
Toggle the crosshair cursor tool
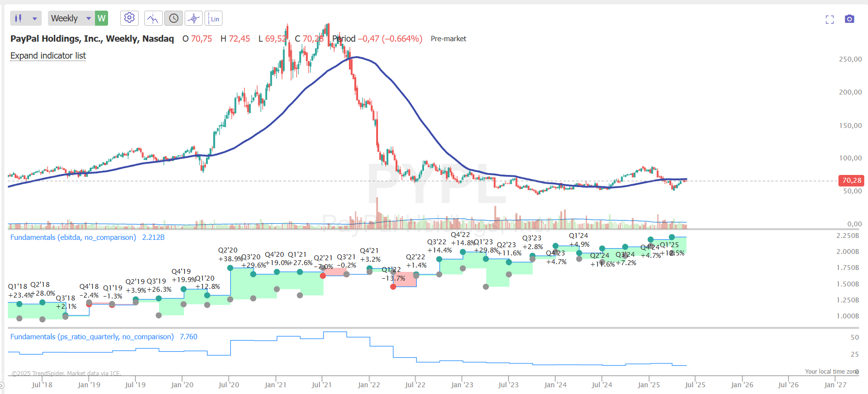click(194, 18)
